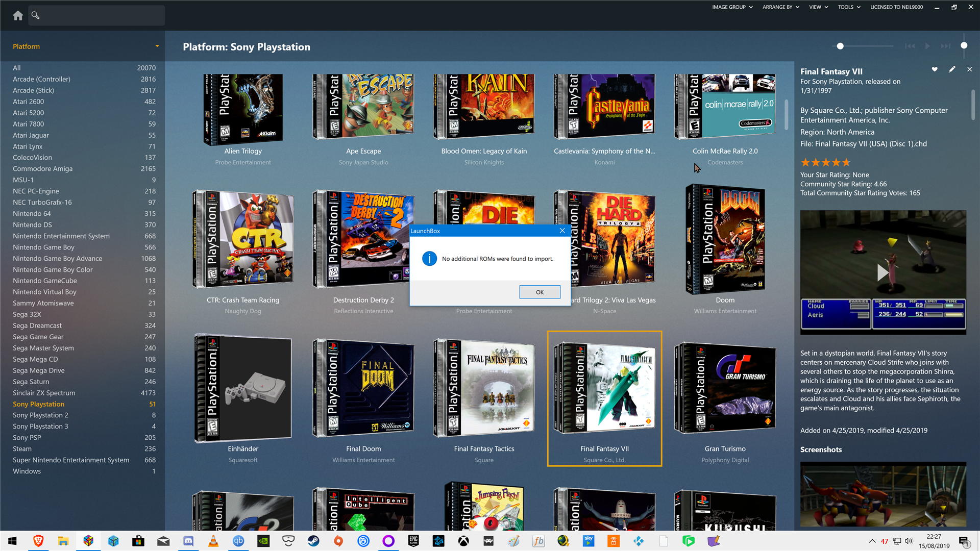Click next track music control
This screenshot has width=980, height=551.
pyautogui.click(x=945, y=46)
